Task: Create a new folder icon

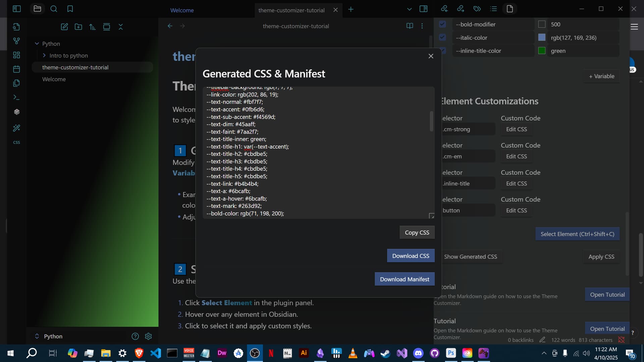Action: coord(78,27)
